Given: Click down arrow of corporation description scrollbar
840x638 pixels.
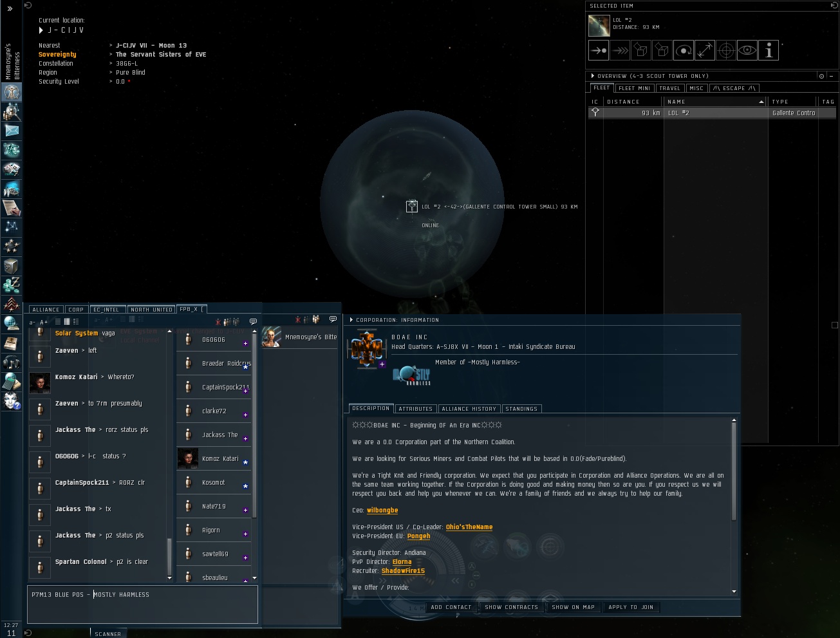Looking at the screenshot, I should [x=734, y=591].
